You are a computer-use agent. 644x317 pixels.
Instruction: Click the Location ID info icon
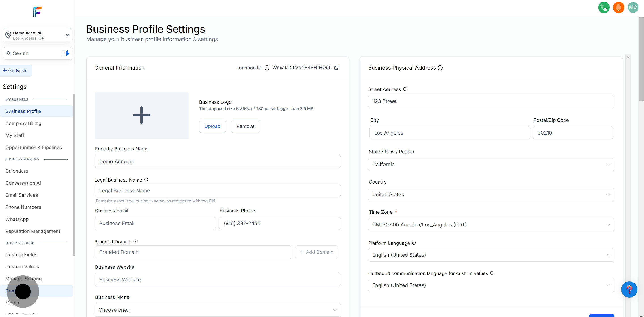click(x=267, y=68)
